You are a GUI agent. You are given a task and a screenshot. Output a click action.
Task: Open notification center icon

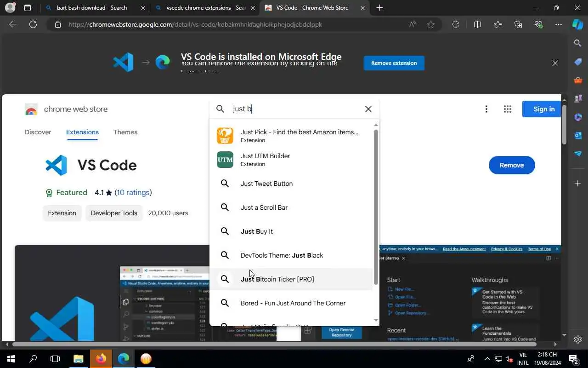point(574,359)
